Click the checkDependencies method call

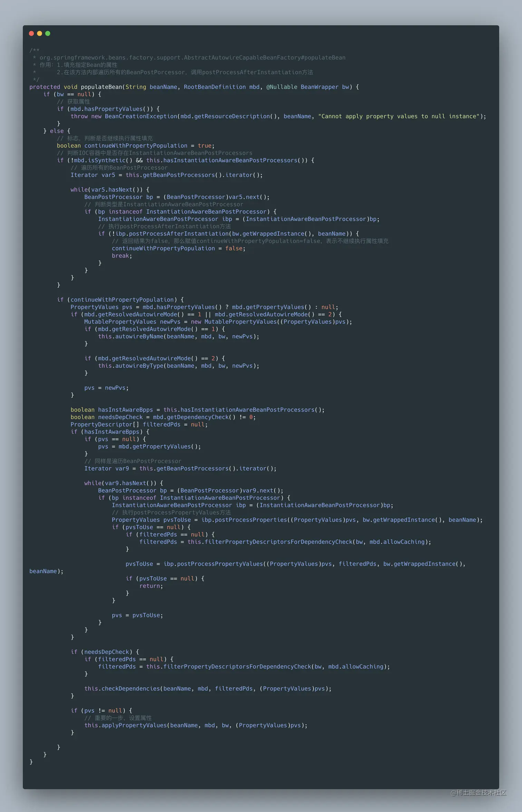[130, 689]
